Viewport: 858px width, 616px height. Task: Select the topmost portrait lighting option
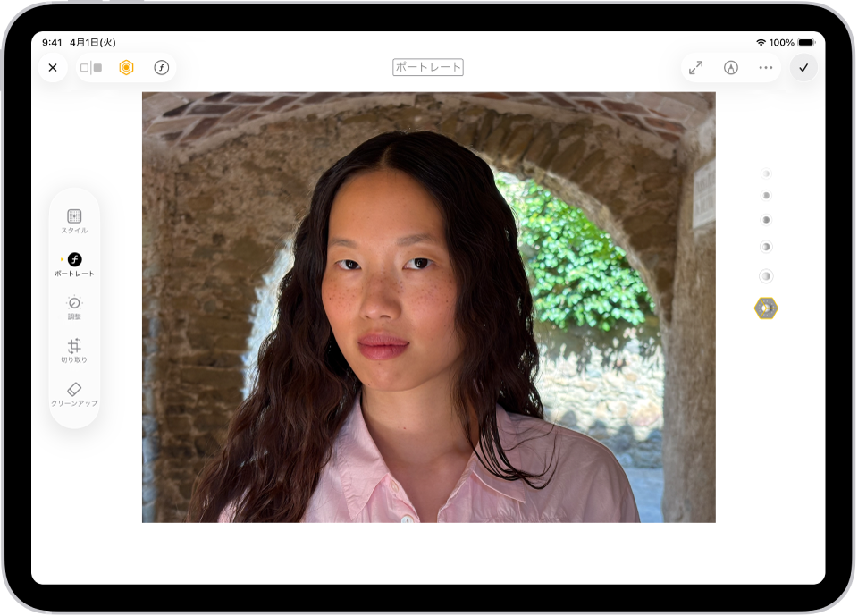pyautogui.click(x=766, y=173)
